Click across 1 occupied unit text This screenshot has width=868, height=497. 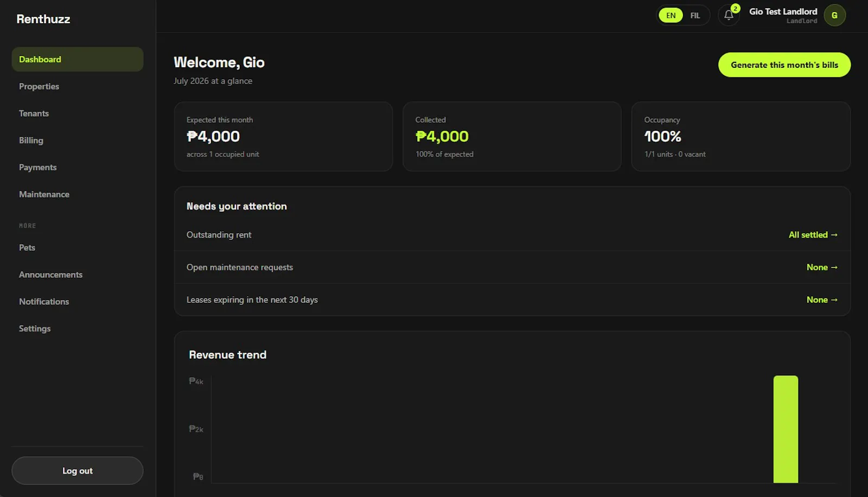(222, 155)
